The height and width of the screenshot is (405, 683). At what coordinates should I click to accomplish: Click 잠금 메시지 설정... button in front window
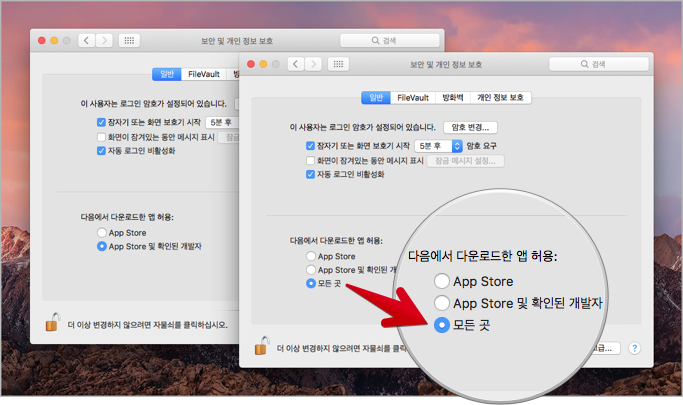tap(465, 161)
